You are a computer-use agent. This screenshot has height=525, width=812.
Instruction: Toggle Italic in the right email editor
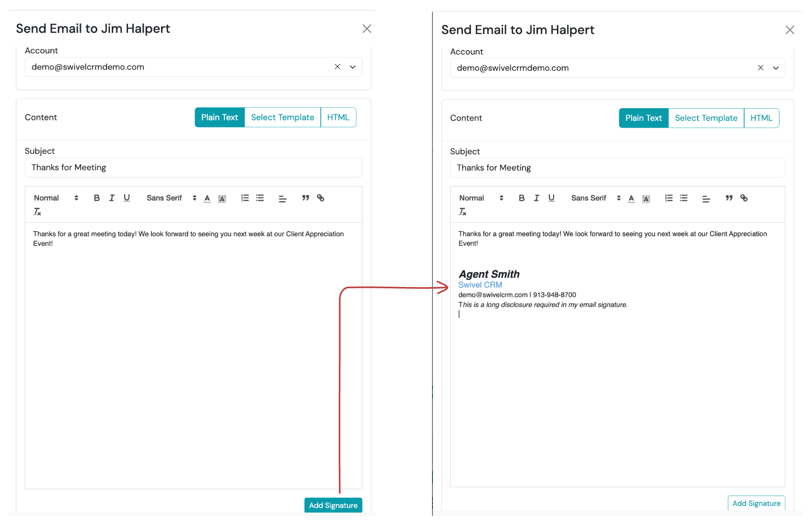[x=537, y=198]
